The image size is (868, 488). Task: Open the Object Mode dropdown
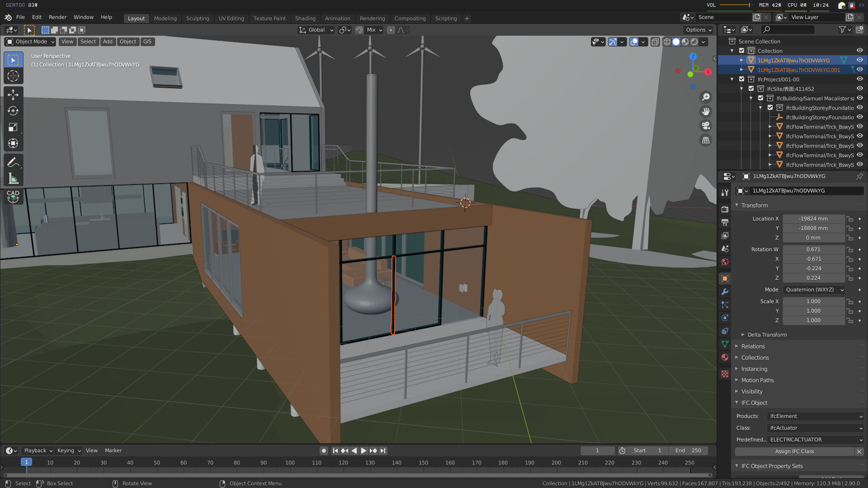click(x=30, y=42)
